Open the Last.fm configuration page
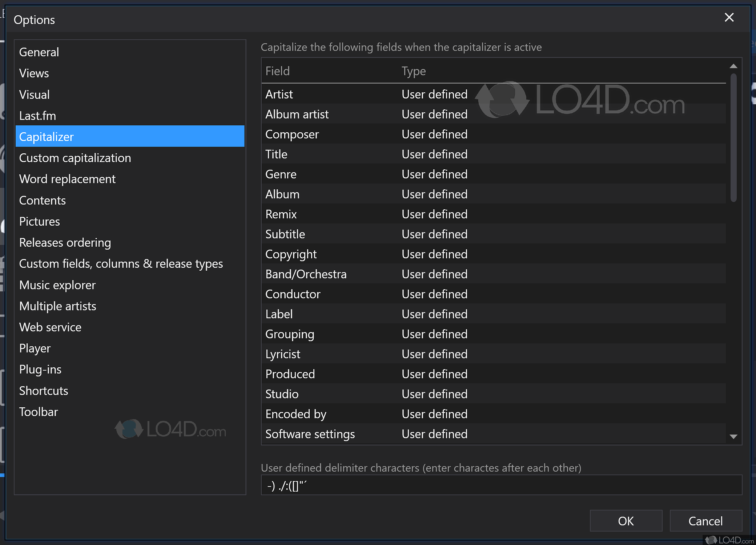 point(37,116)
